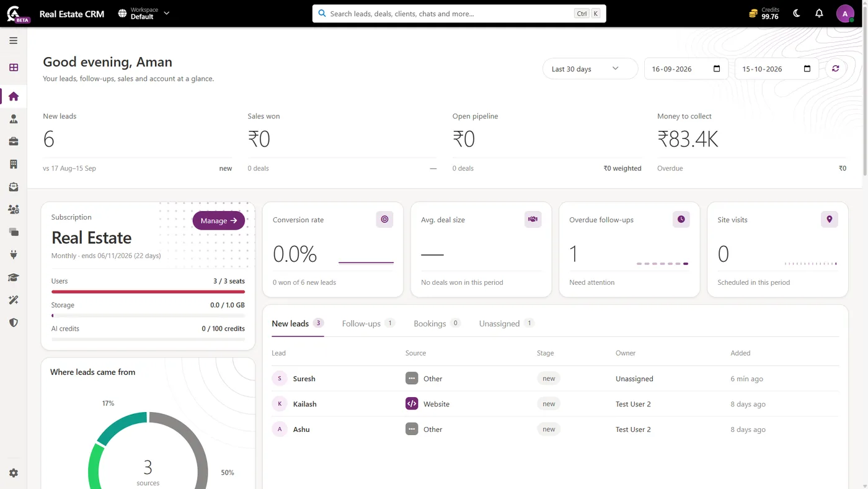Open the settings gear in the sidebar
This screenshot has height=489, width=868.
point(14,473)
